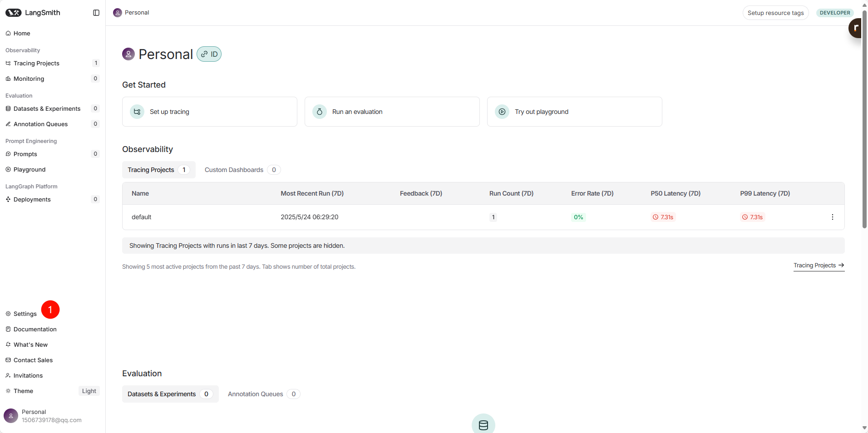This screenshot has height=433, width=868.
Task: Open the database icon under Evaluation
Action: coord(483,425)
